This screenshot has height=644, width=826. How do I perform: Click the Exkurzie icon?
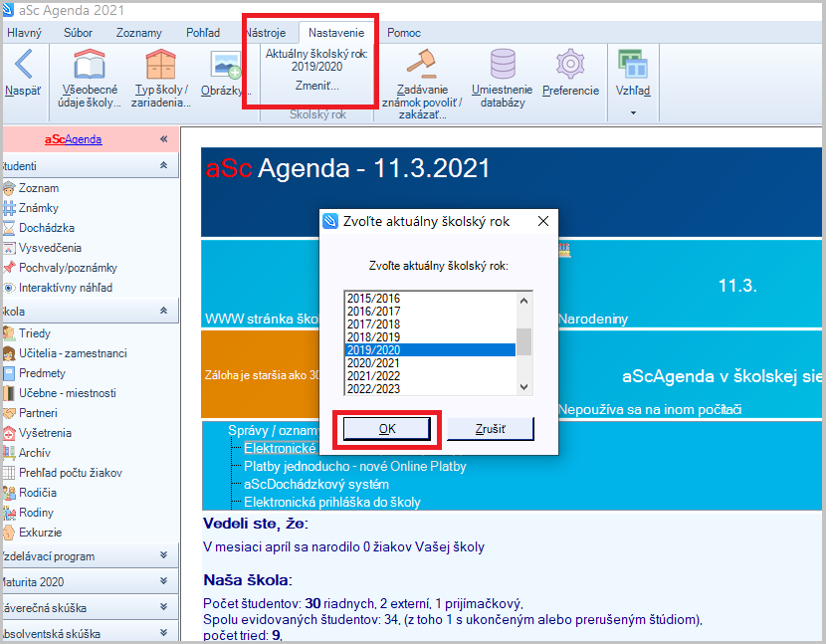[x=9, y=533]
